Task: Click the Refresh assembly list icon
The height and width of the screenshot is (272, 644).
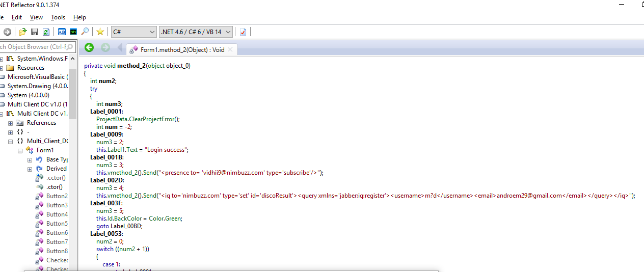Action: point(46,32)
